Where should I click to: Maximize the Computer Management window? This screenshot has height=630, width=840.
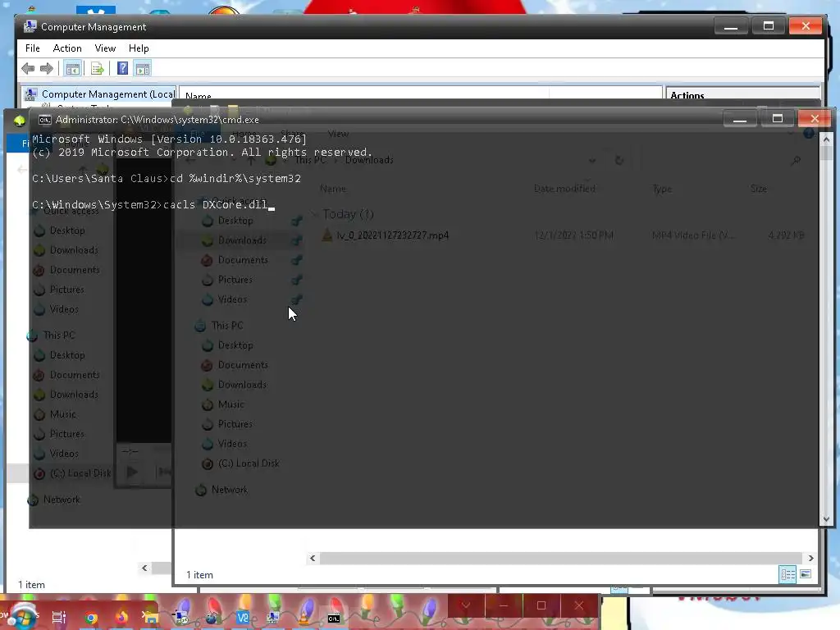pyautogui.click(x=768, y=26)
